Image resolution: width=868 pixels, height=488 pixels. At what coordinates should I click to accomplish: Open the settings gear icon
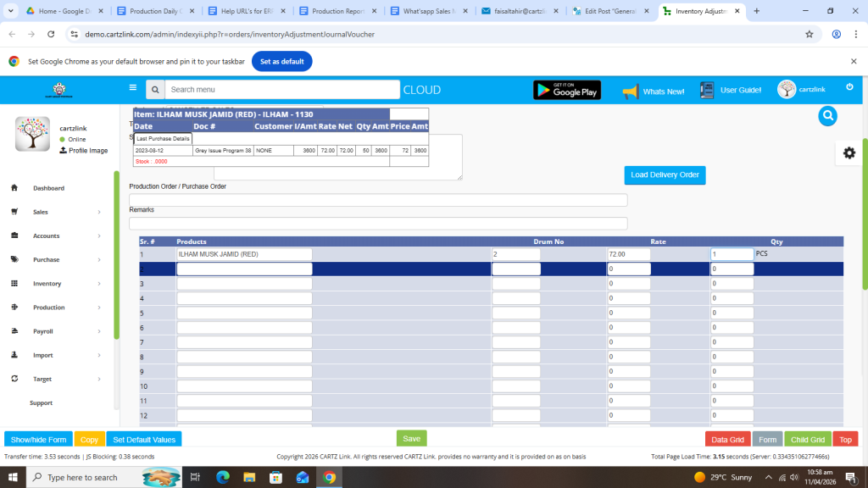tap(849, 152)
